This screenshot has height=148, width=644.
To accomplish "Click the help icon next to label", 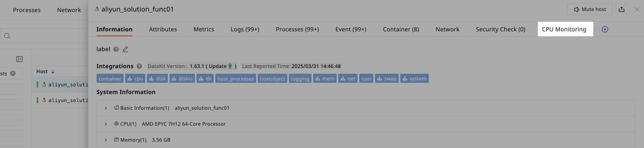I will tap(116, 49).
